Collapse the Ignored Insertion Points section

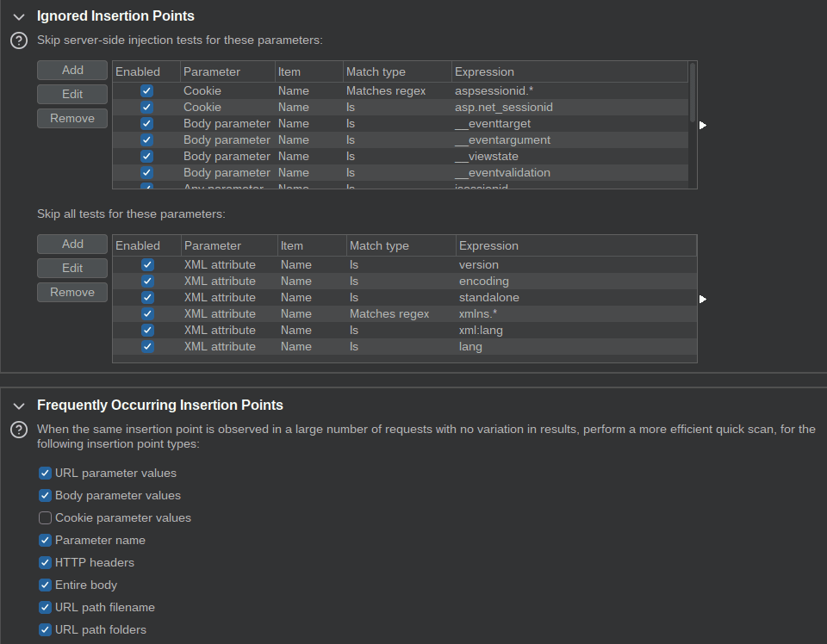click(19, 15)
